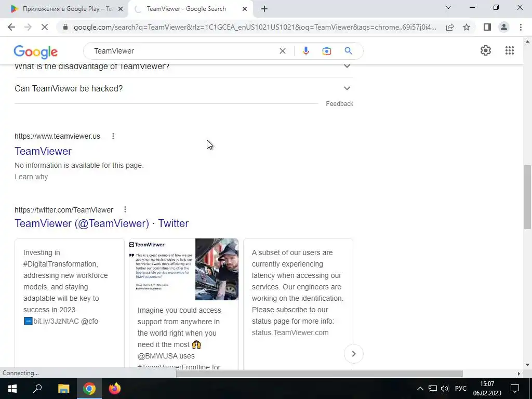Open Windows taskbar search

point(37,389)
